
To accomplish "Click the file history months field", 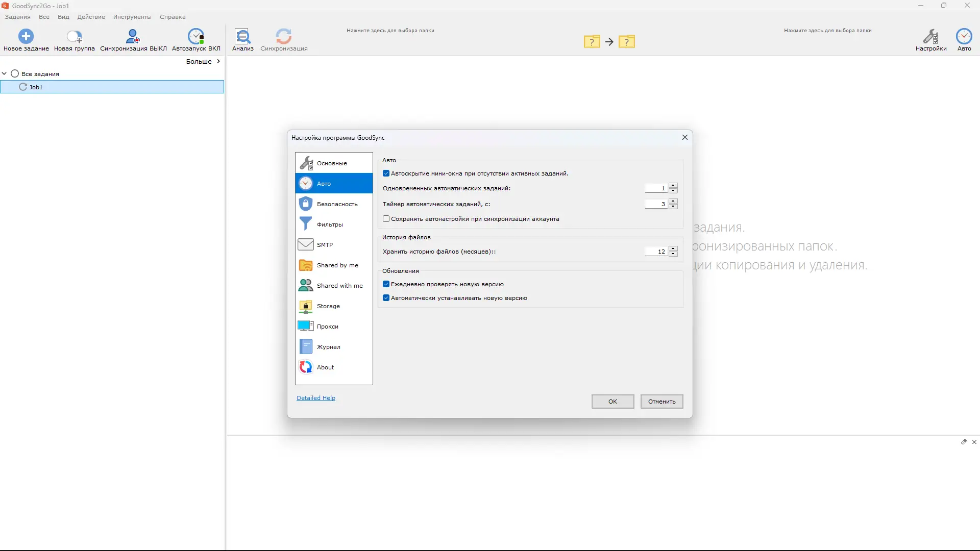I will click(x=656, y=252).
